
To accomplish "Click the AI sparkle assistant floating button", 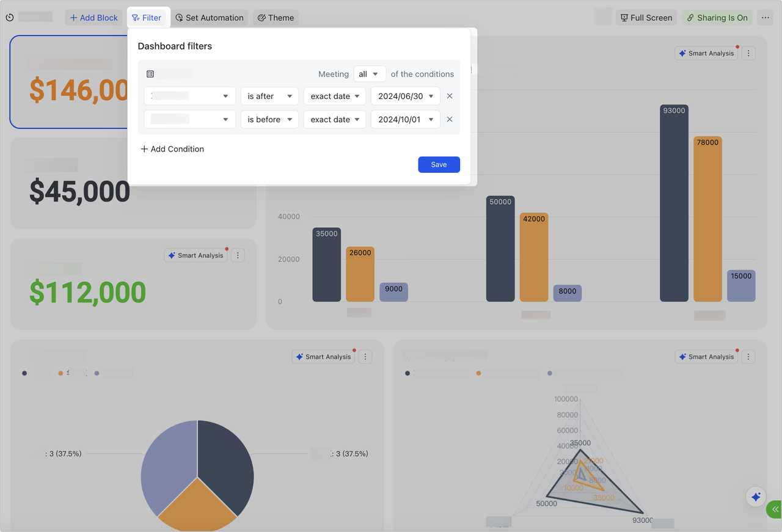I will [755, 497].
